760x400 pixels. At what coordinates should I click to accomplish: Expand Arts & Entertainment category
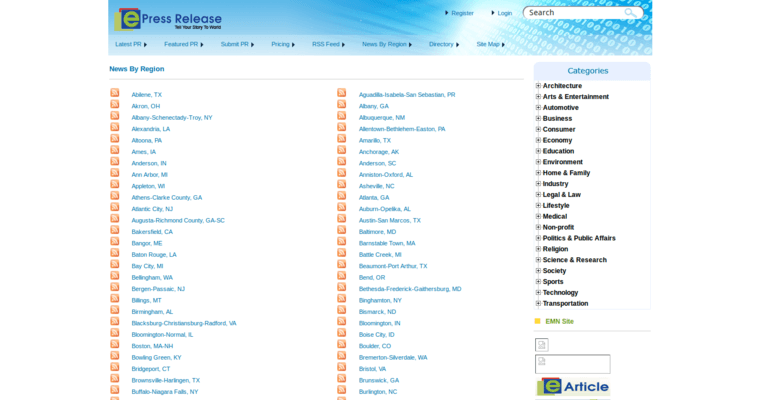click(x=538, y=96)
